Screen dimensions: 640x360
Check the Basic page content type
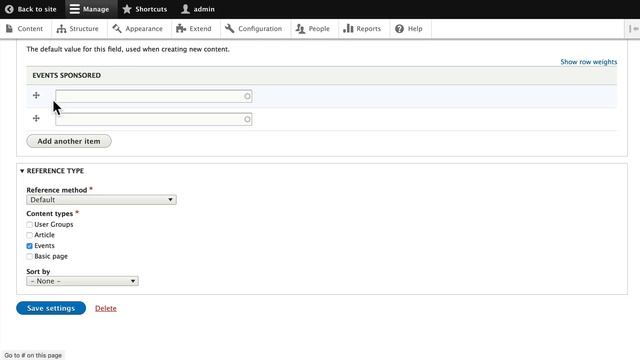point(29,256)
